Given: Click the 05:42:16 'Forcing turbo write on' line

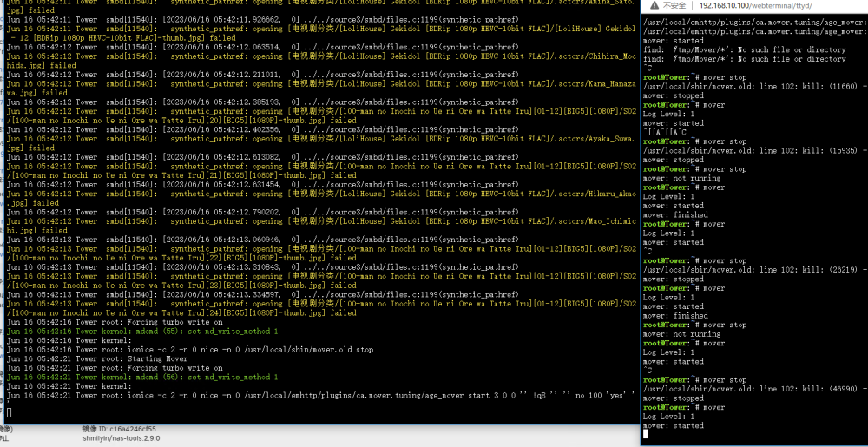Looking at the screenshot, I should (115, 322).
